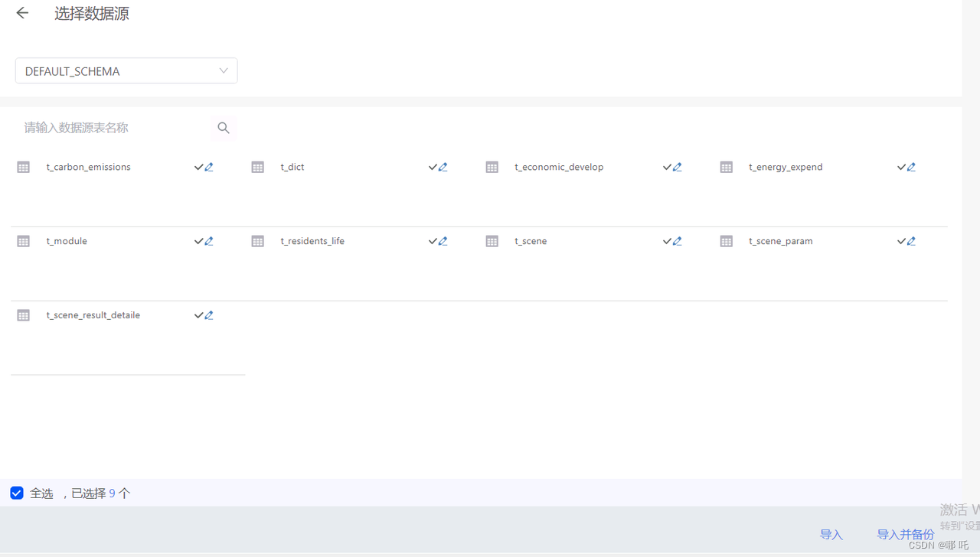This screenshot has width=980, height=557.
Task: Edit t_scene_param with pencil icon
Action: coord(911,241)
